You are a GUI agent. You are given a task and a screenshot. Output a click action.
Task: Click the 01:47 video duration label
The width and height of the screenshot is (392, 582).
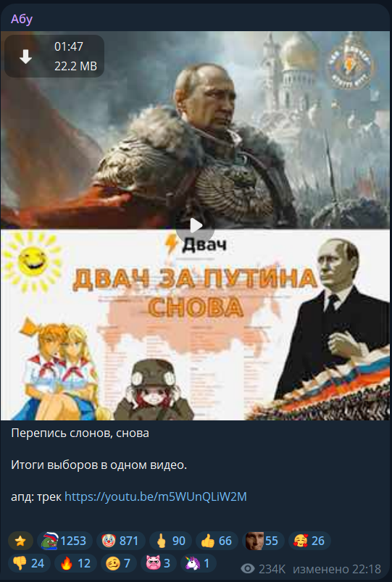click(69, 47)
